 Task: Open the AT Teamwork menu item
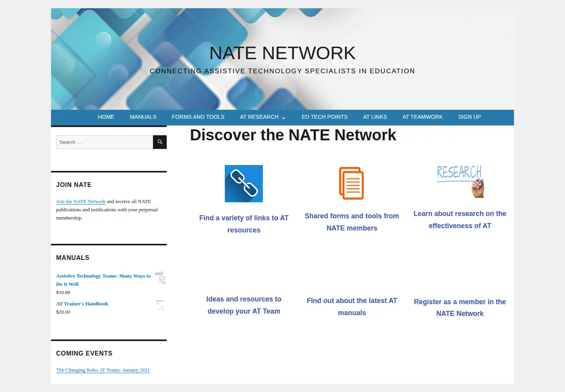(423, 117)
